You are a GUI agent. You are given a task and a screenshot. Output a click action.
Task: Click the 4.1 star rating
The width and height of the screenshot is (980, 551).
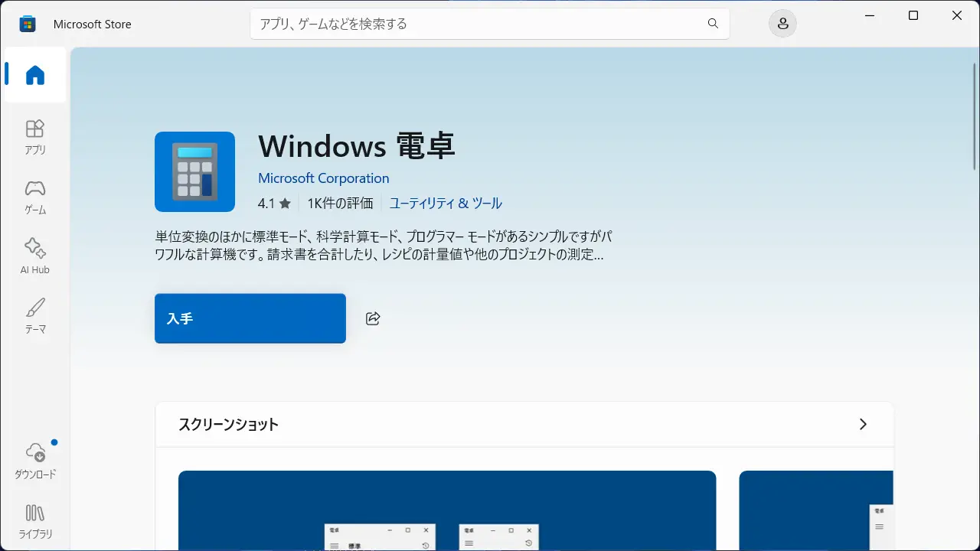point(274,204)
